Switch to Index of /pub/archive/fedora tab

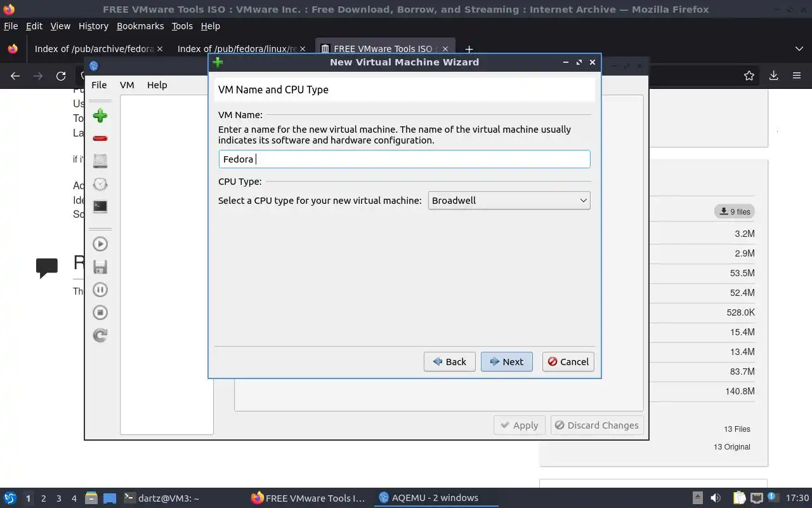tap(94, 49)
